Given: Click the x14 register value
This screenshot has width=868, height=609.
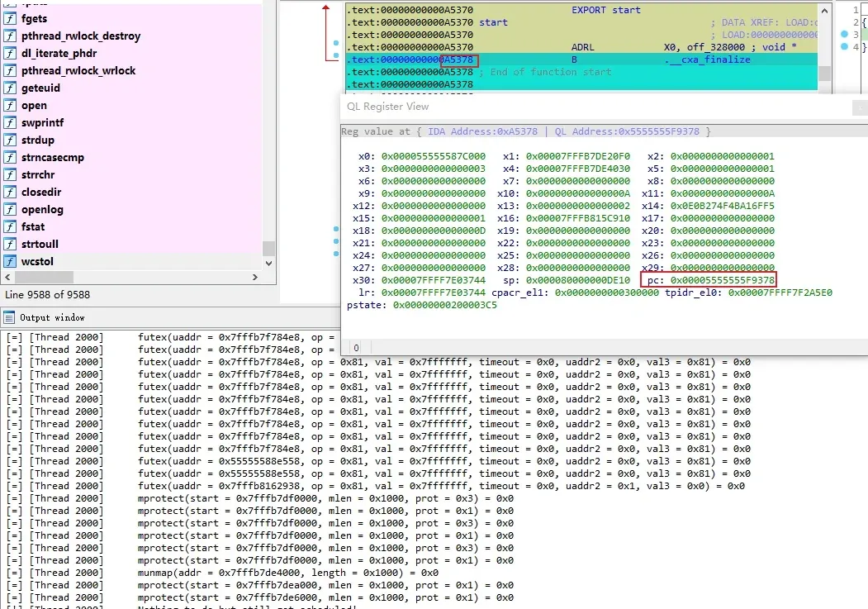Looking at the screenshot, I should tap(723, 206).
